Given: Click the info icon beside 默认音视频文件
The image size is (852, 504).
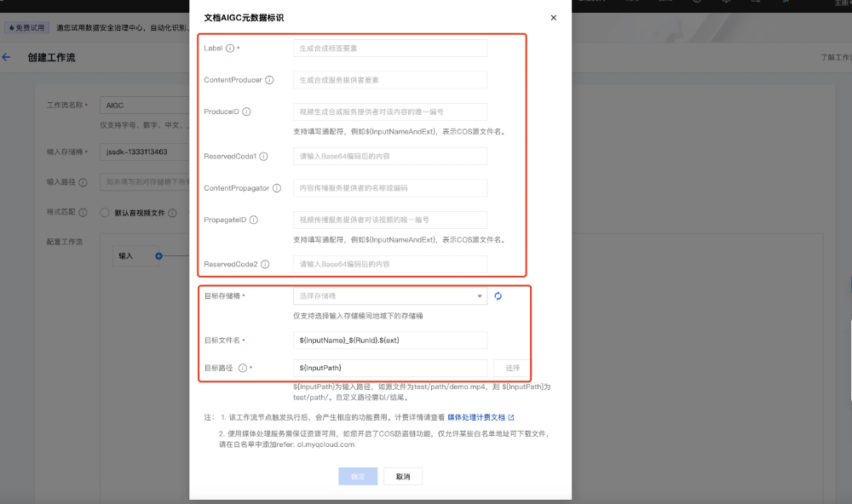Looking at the screenshot, I should (172, 213).
